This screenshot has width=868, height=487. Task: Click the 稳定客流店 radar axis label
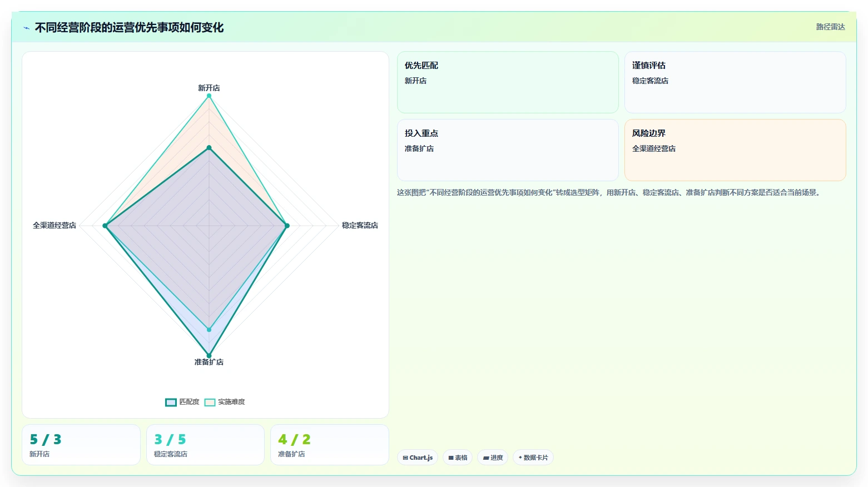tap(360, 225)
